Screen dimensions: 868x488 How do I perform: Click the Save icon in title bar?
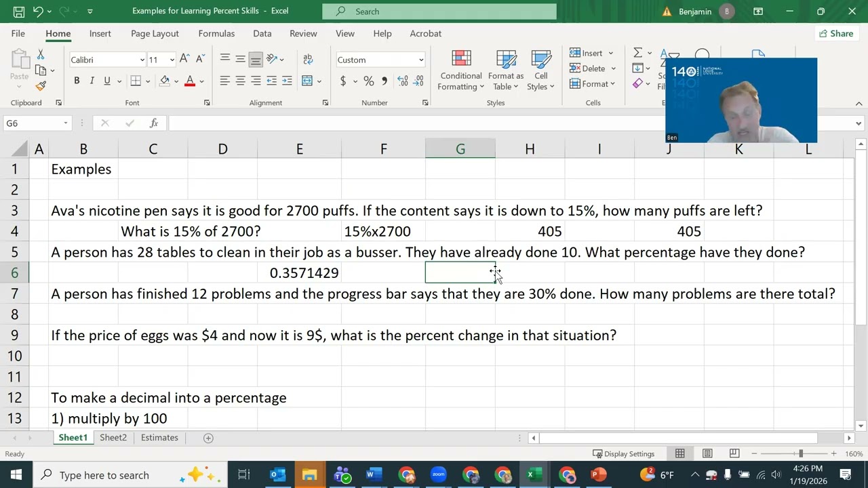(18, 11)
